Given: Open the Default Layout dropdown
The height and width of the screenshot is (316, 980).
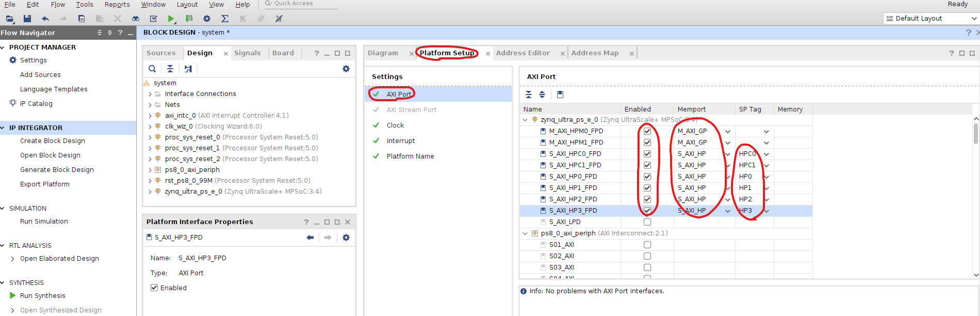Looking at the screenshot, I should tap(931, 19).
